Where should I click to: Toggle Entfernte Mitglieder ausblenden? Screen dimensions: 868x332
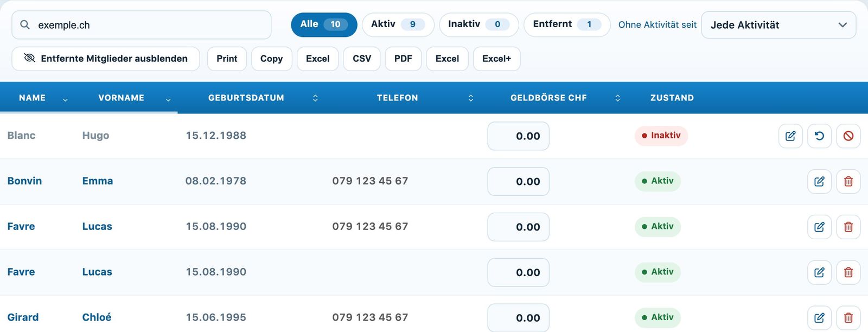[x=106, y=59]
